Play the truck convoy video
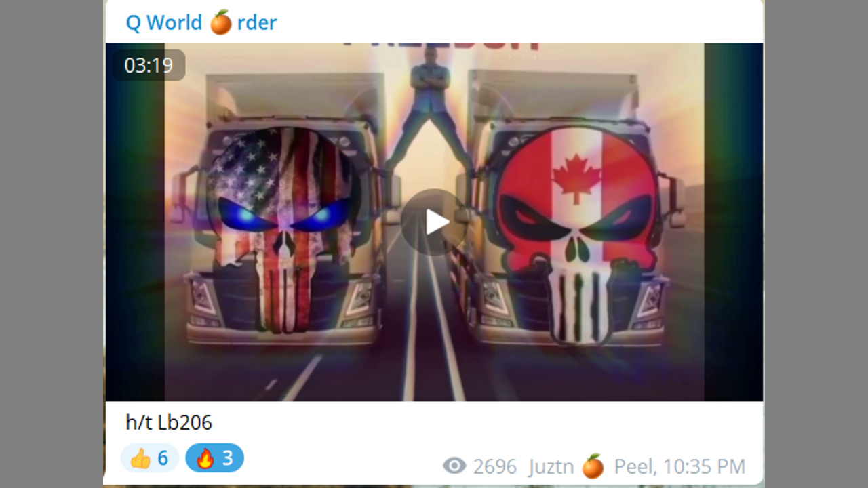 pyautogui.click(x=434, y=222)
